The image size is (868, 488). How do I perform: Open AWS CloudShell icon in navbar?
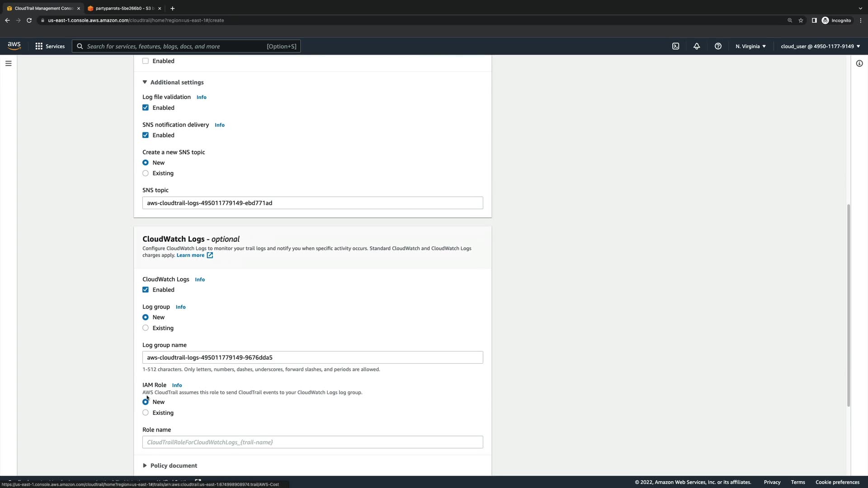(675, 46)
